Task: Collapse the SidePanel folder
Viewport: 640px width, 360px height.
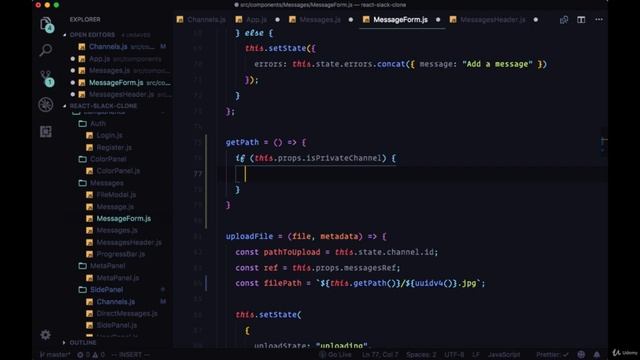Action: coord(106,290)
